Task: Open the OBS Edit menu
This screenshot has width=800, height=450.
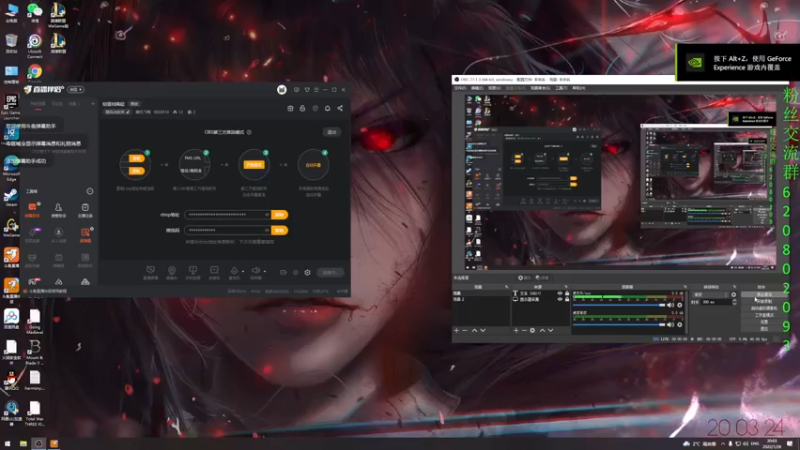Action: pos(477,88)
